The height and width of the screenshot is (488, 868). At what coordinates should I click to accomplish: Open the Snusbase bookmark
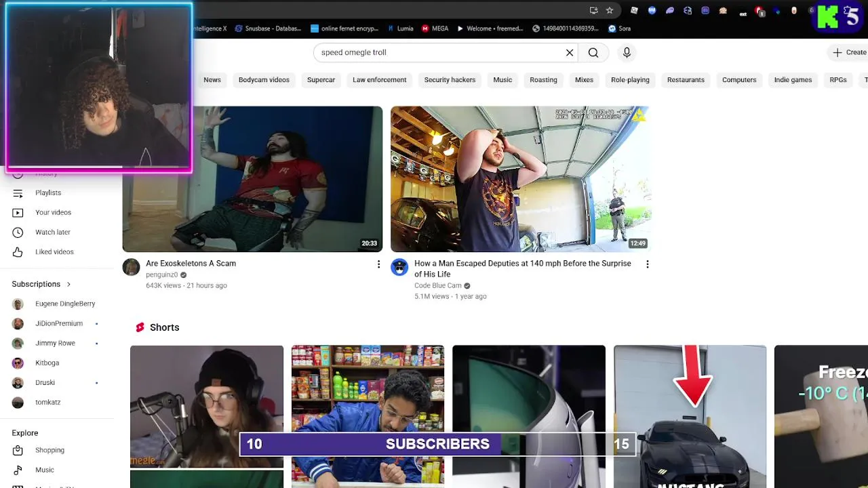click(268, 28)
